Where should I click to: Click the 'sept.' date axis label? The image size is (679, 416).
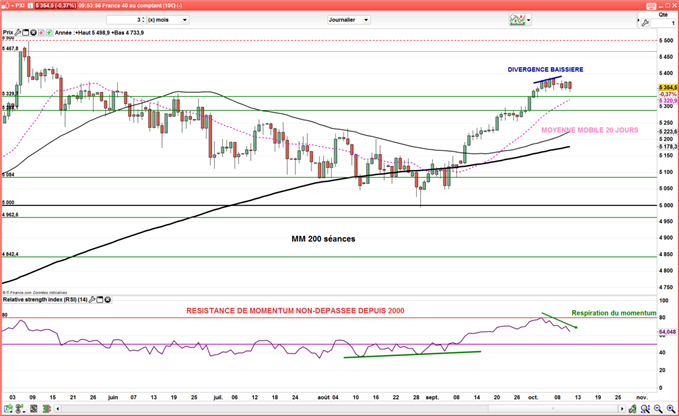tap(432, 397)
